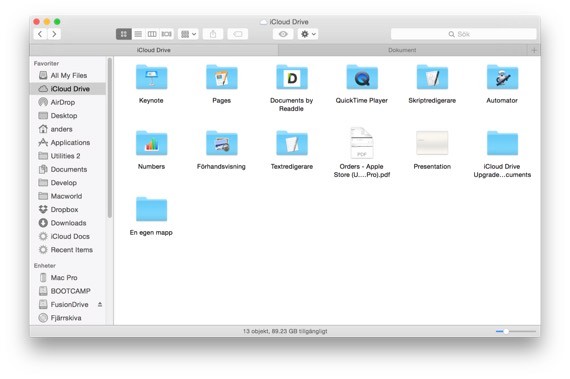The width and height of the screenshot is (570, 379).
Task: Open the Action gear menu
Action: point(308,34)
